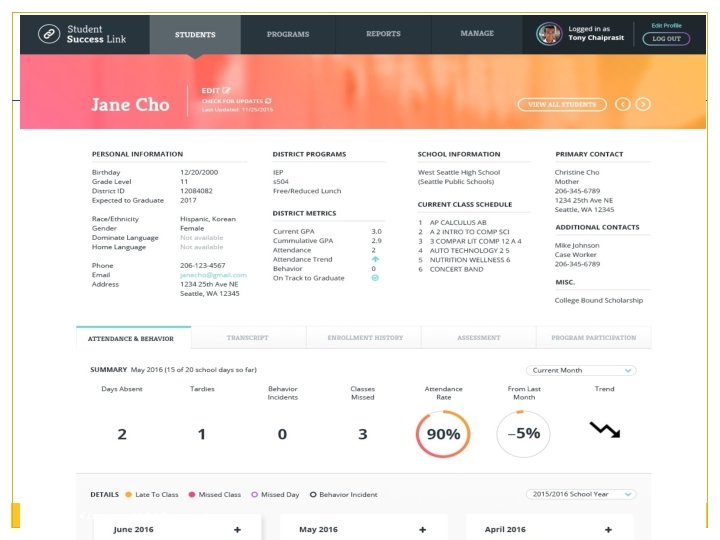
Task: Click the CONCERT BAND class entry
Action: coord(456,269)
